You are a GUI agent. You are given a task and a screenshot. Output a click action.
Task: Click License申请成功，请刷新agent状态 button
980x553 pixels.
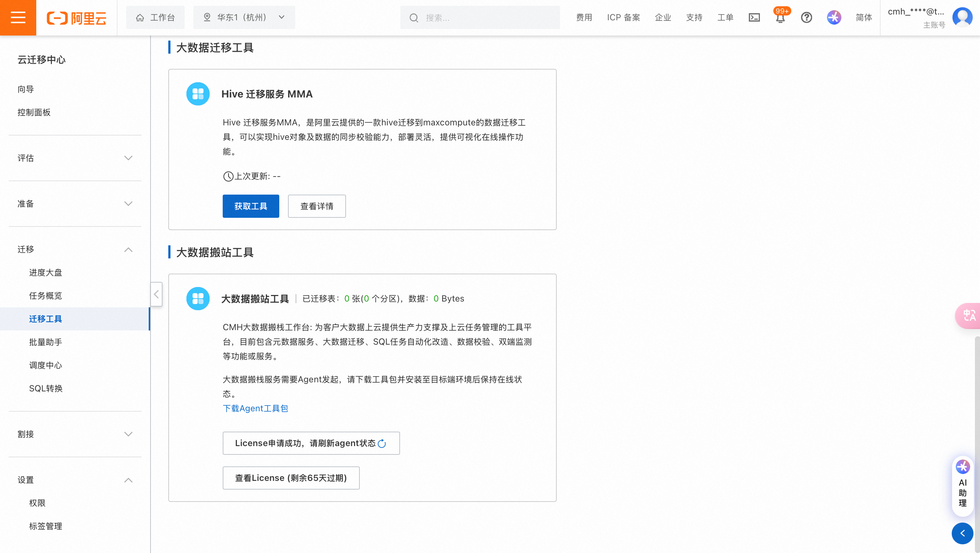point(311,443)
